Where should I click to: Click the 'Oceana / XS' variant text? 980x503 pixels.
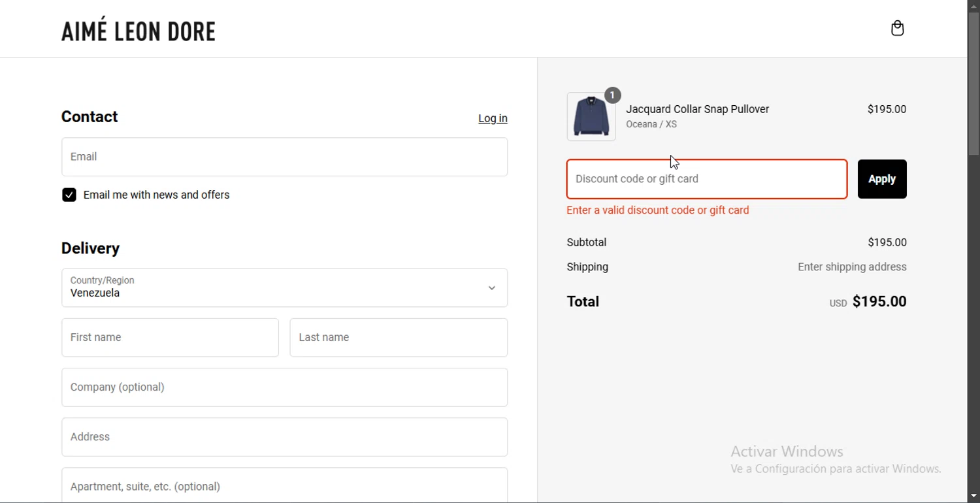tap(651, 125)
